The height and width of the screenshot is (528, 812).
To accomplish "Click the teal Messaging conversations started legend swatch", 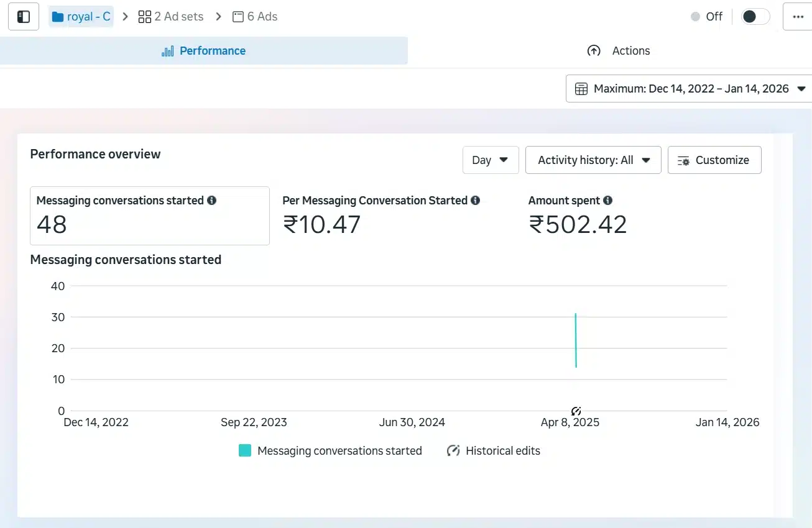I will coord(245,451).
